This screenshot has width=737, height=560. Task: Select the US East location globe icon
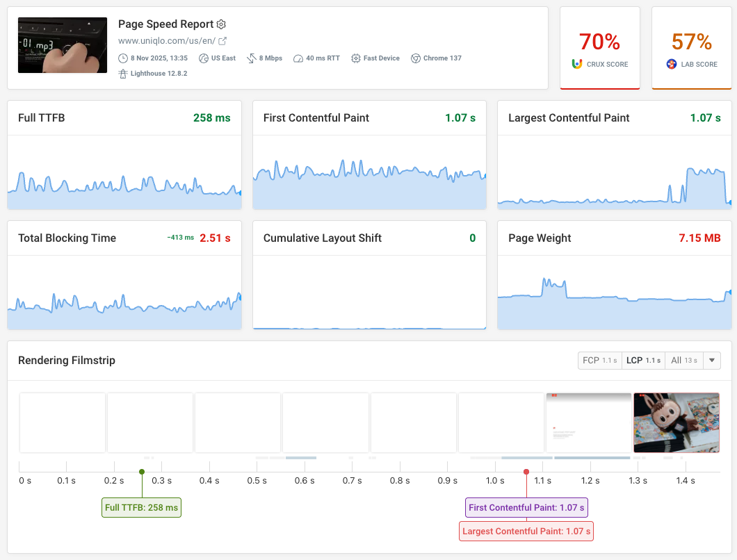[204, 58]
